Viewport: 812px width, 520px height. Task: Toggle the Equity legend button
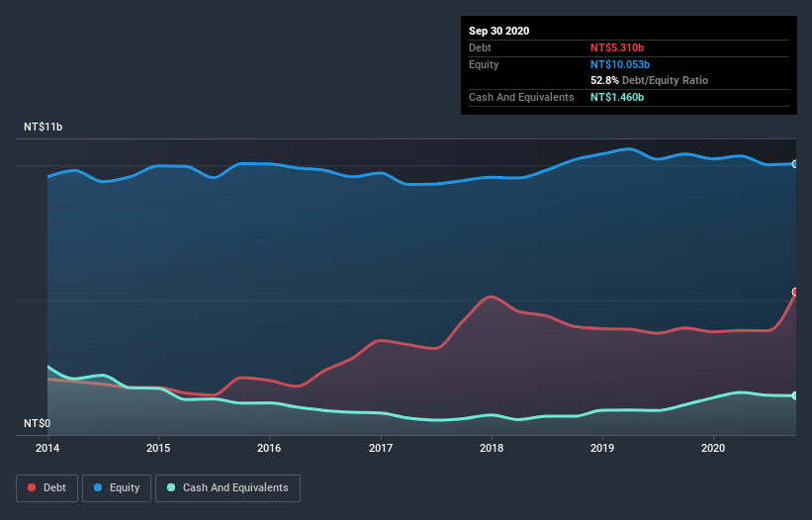(117, 488)
